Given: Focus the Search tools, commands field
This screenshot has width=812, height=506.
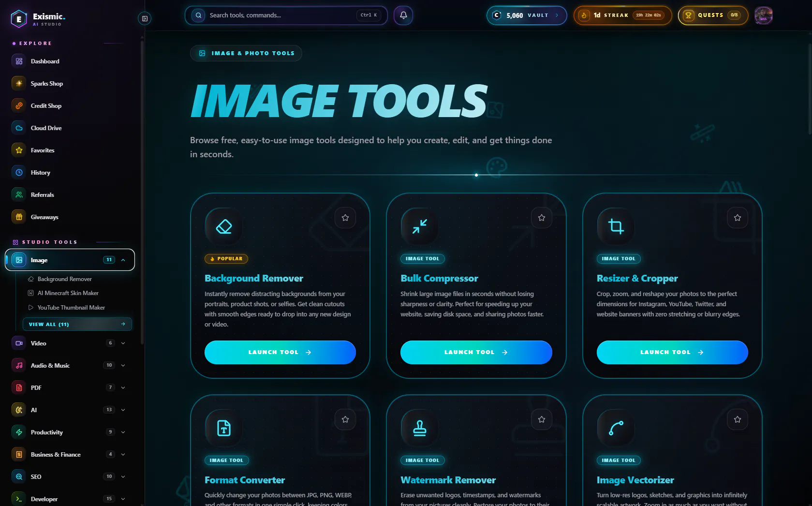Looking at the screenshot, I should pos(286,15).
